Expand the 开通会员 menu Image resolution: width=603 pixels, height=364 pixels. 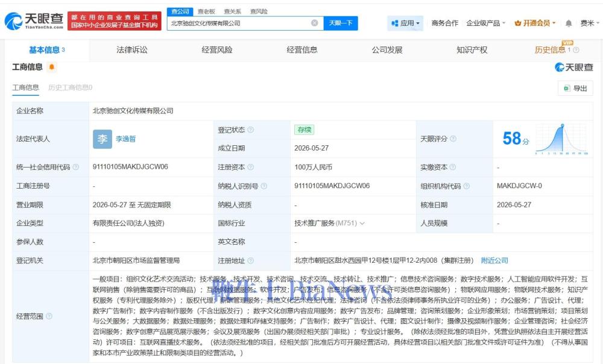pos(535,23)
